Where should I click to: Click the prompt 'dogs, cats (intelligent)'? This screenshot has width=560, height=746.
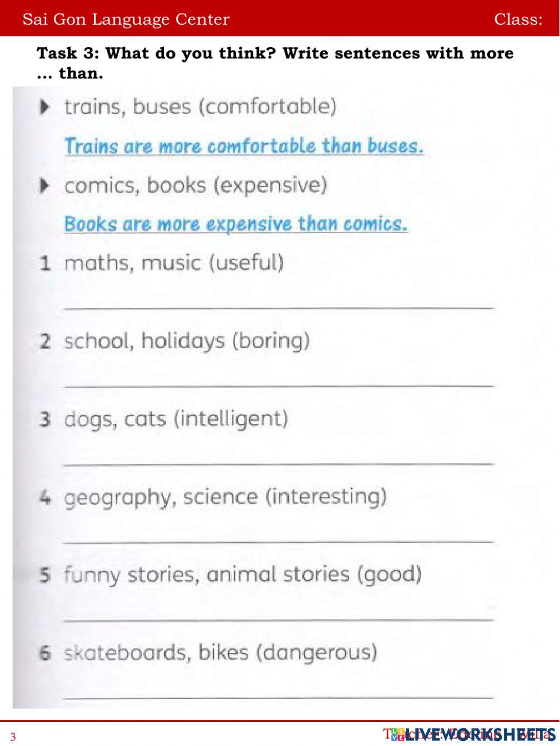[176, 418]
